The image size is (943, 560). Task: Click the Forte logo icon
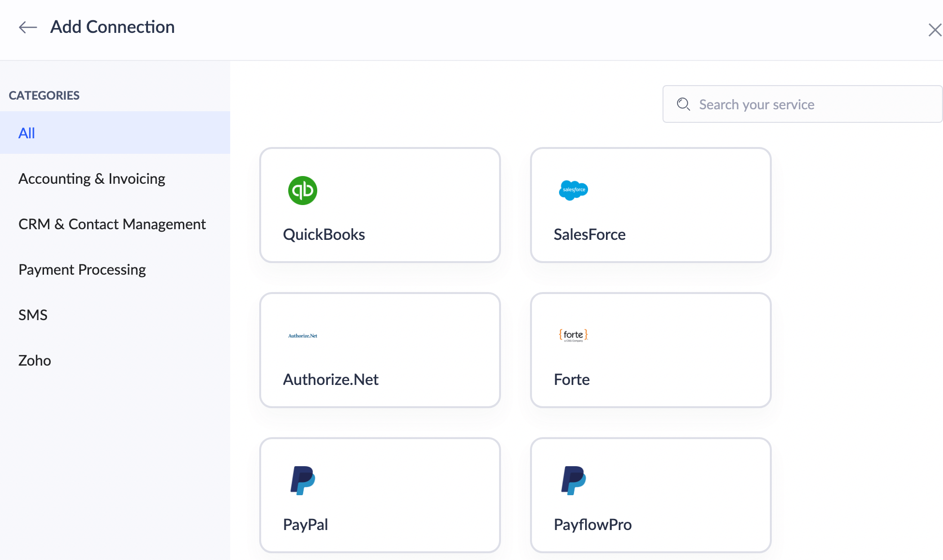click(574, 335)
